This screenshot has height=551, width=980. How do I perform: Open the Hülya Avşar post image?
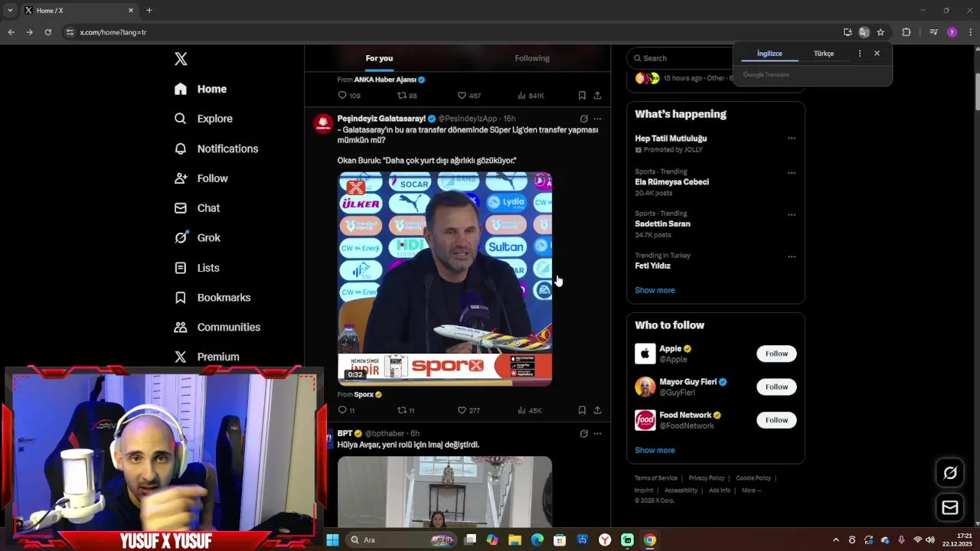[x=445, y=492]
